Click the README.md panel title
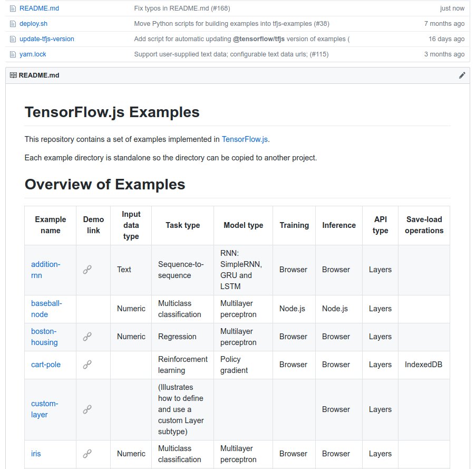 tap(39, 75)
